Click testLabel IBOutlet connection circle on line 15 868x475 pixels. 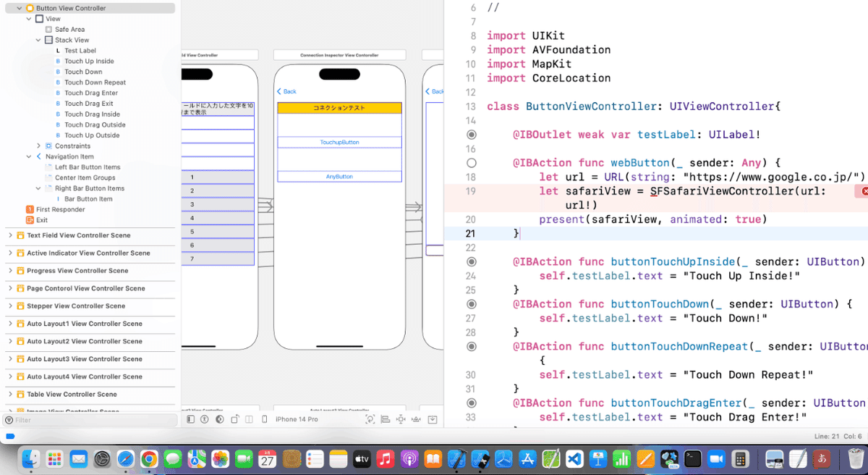pyautogui.click(x=472, y=135)
